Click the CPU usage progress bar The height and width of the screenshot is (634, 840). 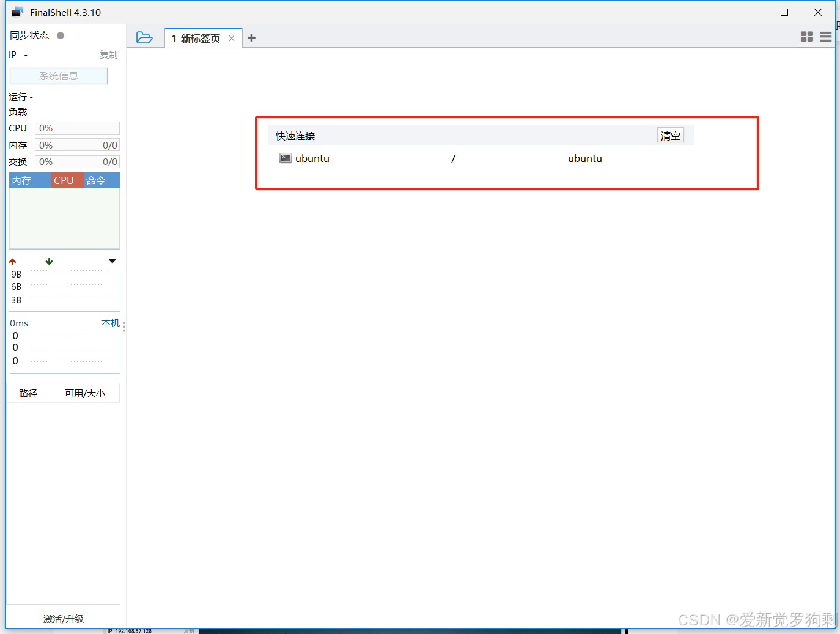[77, 128]
